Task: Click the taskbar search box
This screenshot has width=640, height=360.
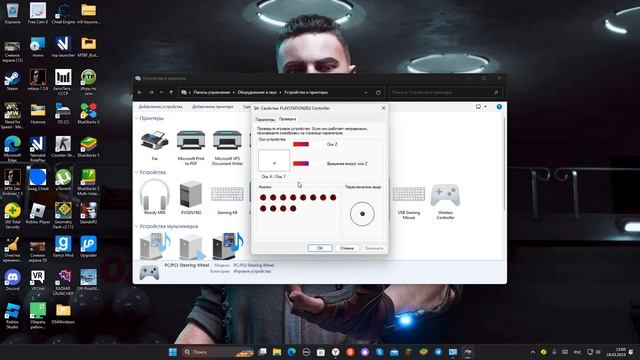Action: [x=217, y=352]
